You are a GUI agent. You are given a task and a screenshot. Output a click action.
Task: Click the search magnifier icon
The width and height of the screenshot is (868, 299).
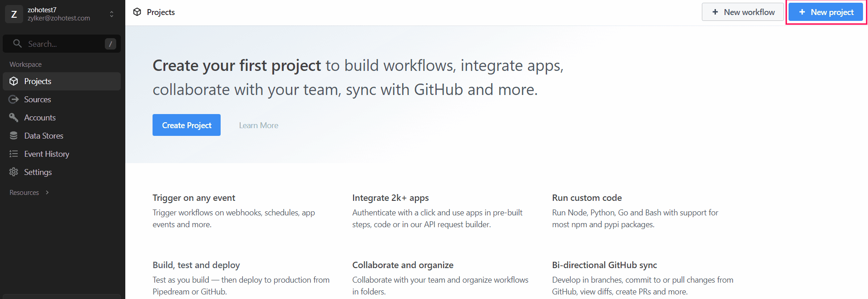coord(17,44)
